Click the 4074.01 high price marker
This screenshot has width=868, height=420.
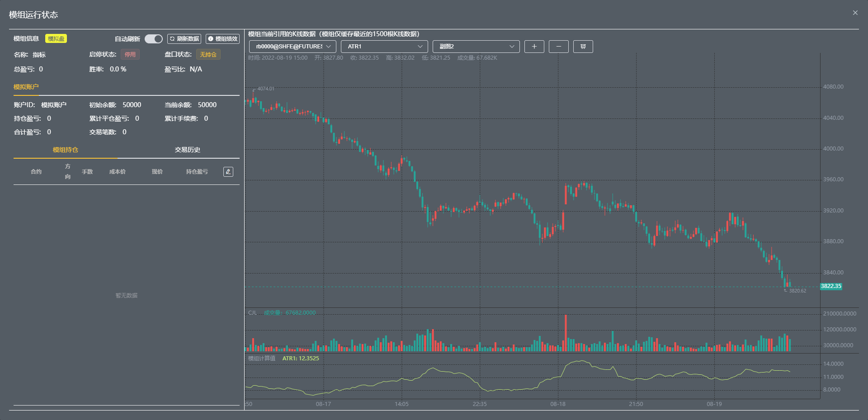coord(265,89)
